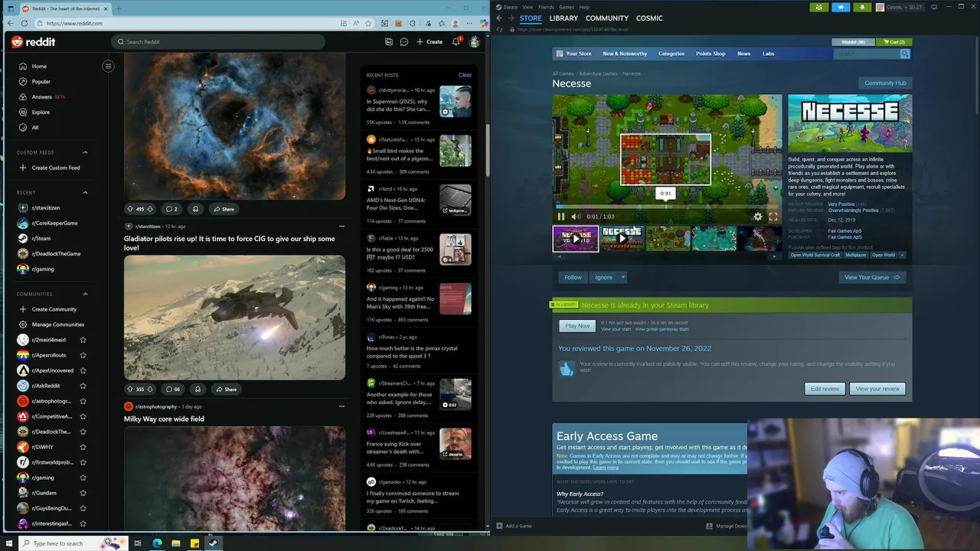
Task: Toggle Steam Big Picture monitor icon
Action: (934, 7)
